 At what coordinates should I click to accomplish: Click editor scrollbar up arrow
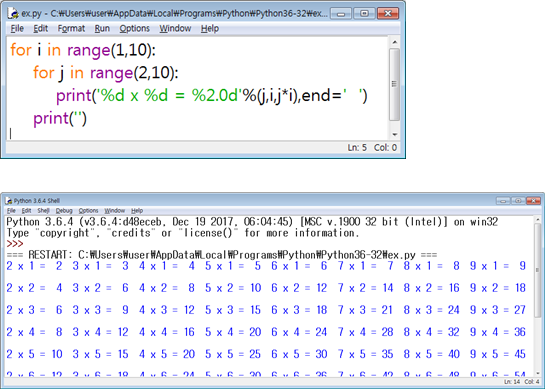pos(394,42)
